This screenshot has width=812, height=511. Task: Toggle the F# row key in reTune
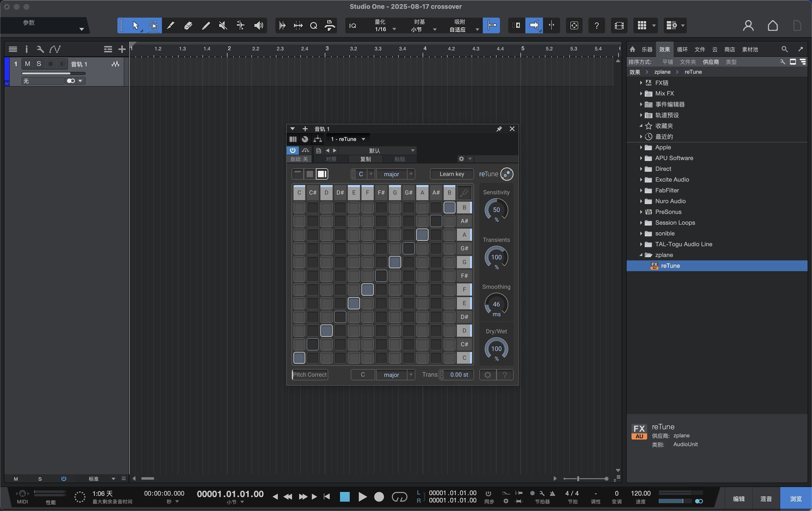point(464,276)
